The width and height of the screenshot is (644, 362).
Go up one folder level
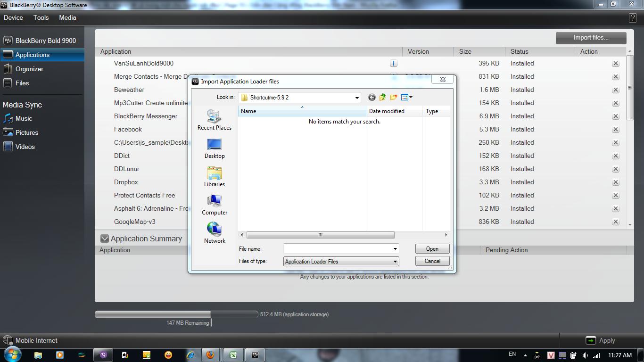[382, 97]
